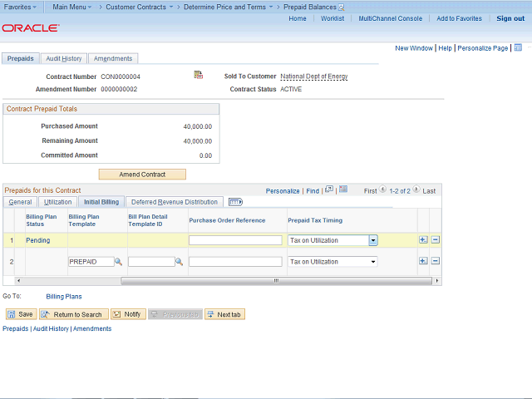Click the Show All Columns tab icon

click(235, 202)
